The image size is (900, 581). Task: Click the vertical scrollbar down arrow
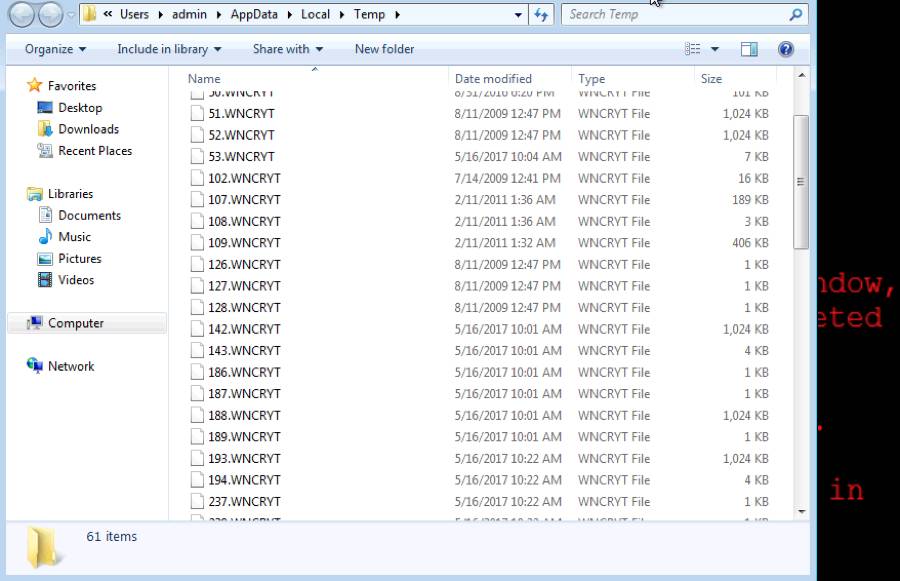(x=801, y=511)
